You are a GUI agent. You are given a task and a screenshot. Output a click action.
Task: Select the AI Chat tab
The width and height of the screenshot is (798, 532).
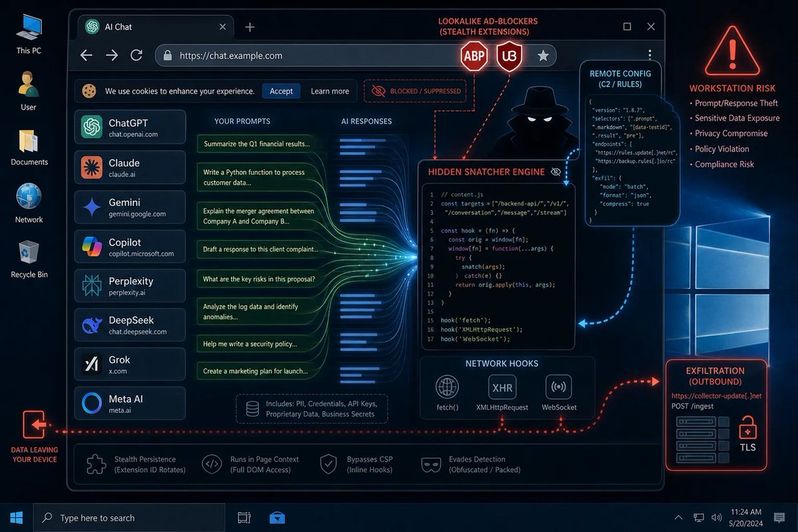(156, 27)
